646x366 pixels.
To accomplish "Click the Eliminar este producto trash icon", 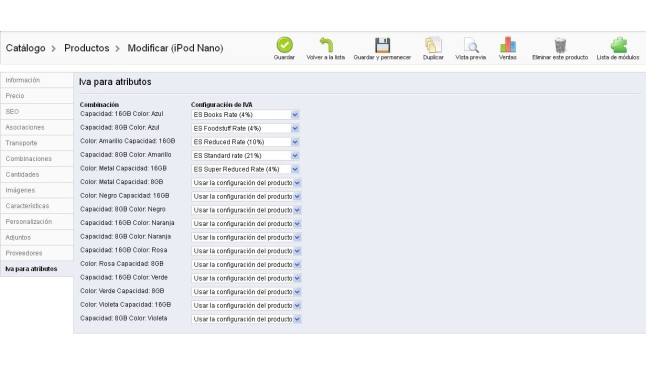I will click(560, 45).
